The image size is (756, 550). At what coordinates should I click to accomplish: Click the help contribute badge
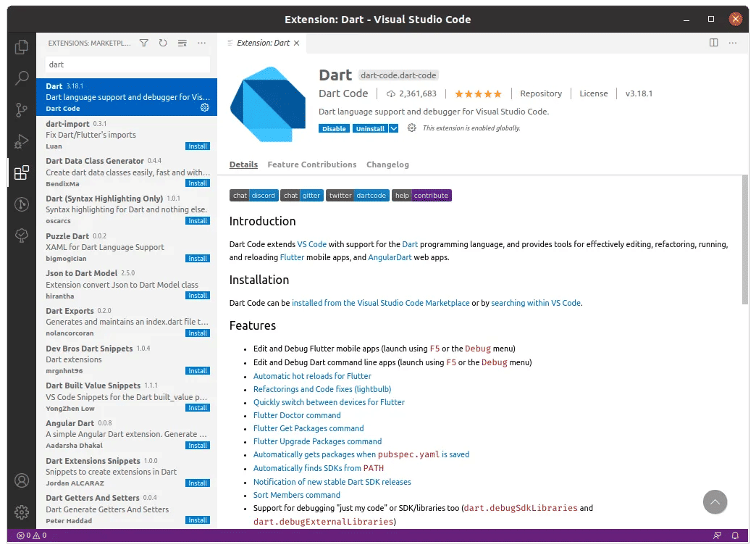pyautogui.click(x=422, y=196)
